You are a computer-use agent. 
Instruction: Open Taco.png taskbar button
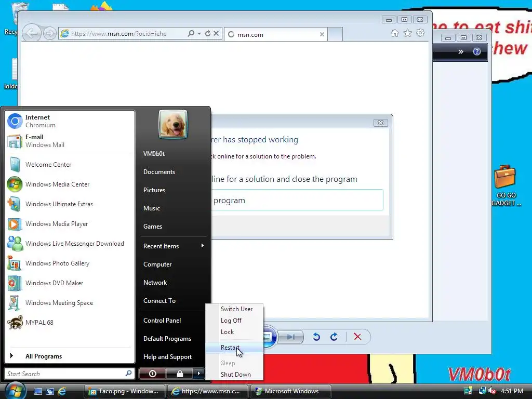pos(125,391)
